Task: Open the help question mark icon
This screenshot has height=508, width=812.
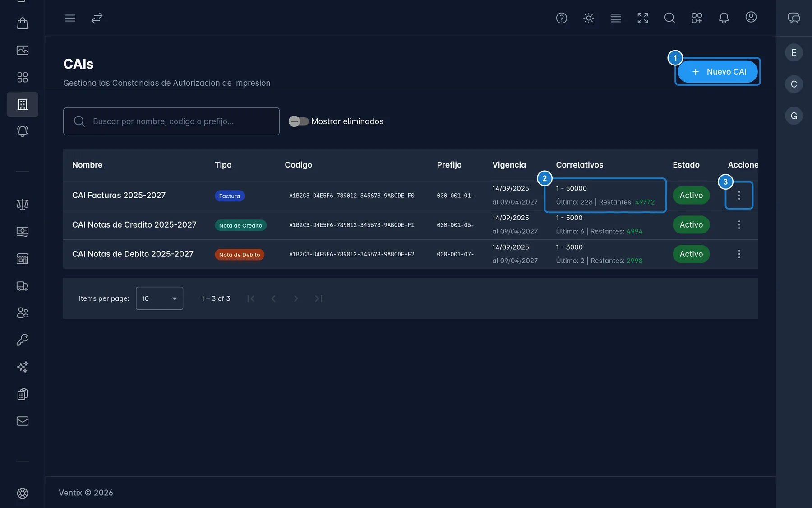Action: click(x=562, y=18)
